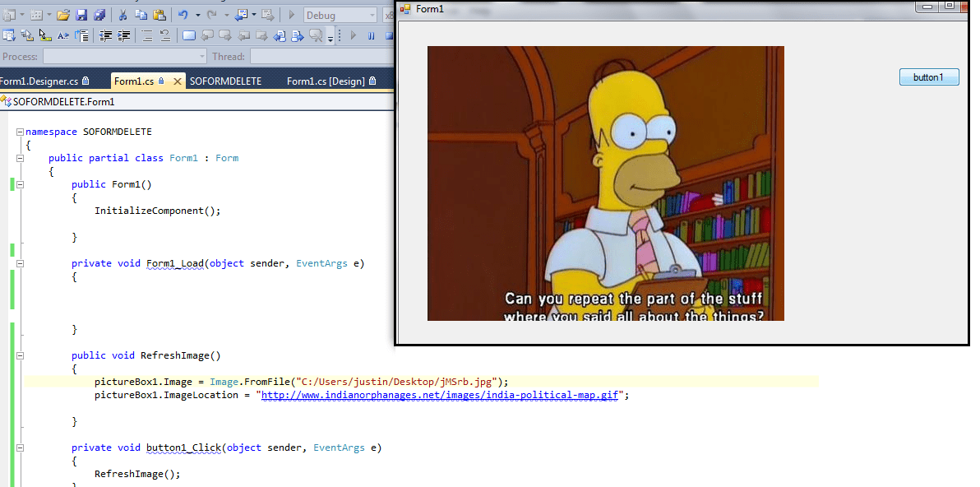Open the Debug configuration combo box
Viewport: 980px width, 487px height.
pyautogui.click(x=340, y=15)
